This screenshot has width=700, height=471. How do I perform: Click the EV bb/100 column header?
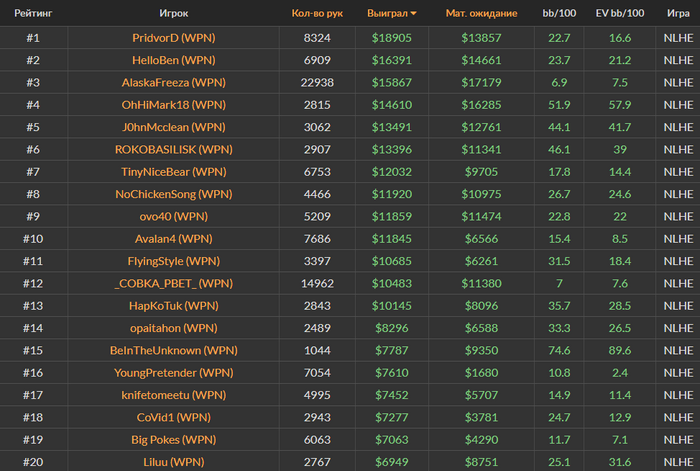(620, 13)
